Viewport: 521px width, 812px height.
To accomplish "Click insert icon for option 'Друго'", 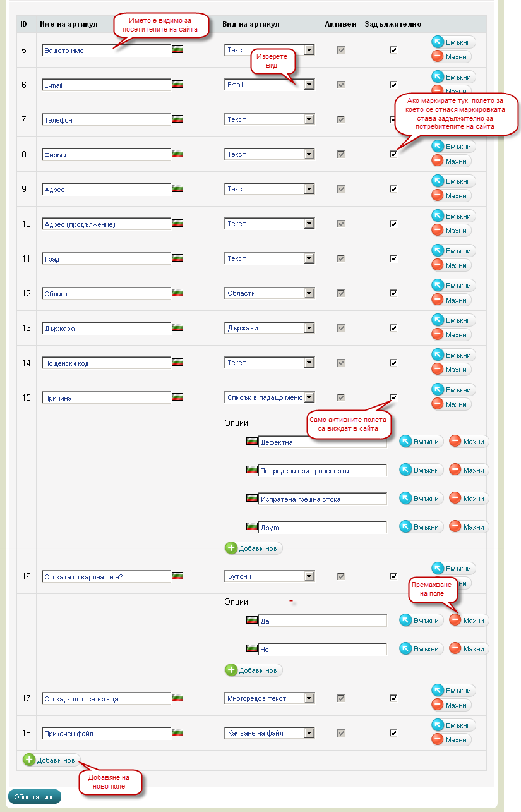I will [406, 526].
